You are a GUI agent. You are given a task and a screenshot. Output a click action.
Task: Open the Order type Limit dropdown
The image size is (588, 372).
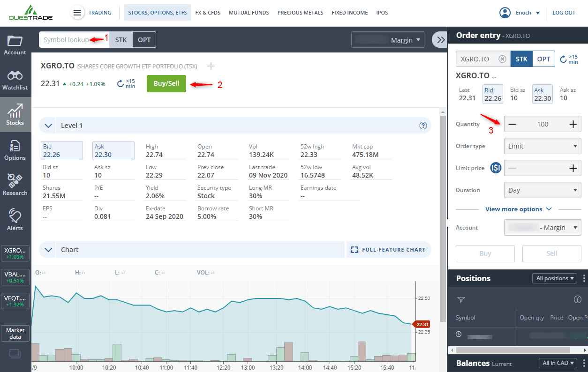542,146
